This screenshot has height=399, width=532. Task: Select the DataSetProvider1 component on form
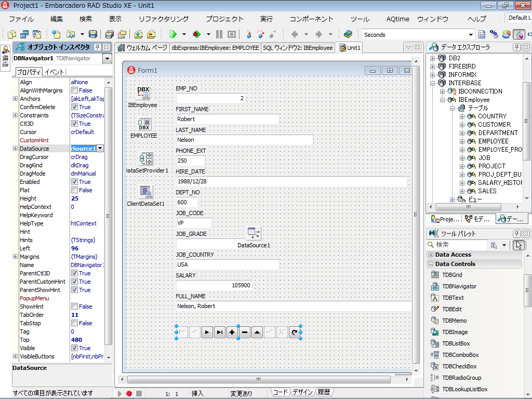(146, 158)
